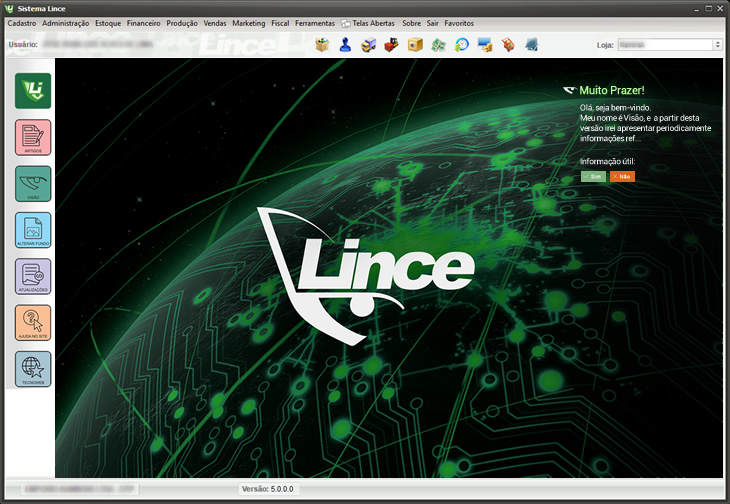Open the Marketing menu
The image size is (730, 504).
coord(249,23)
